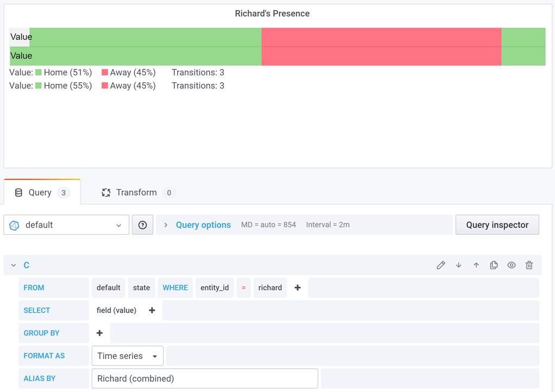The height and width of the screenshot is (392, 555).
Task: Click the Richard (combined) alias input field
Action: (204, 378)
